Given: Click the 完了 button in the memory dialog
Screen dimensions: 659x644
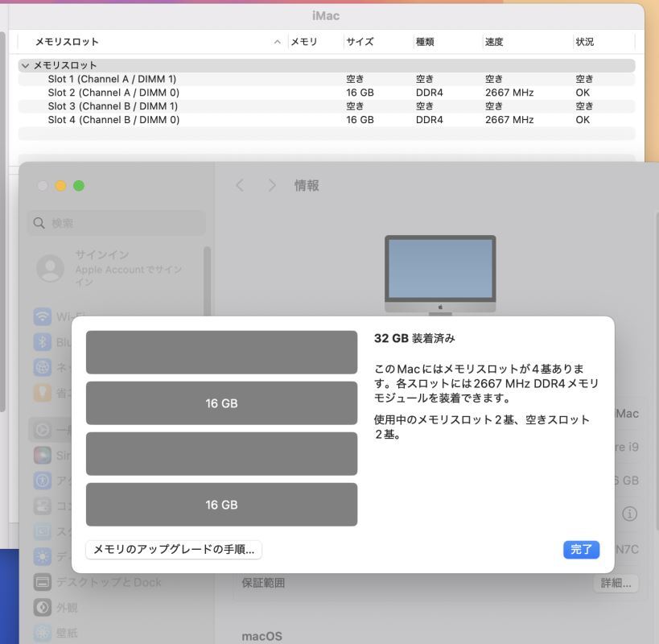Looking at the screenshot, I should pos(581,550).
